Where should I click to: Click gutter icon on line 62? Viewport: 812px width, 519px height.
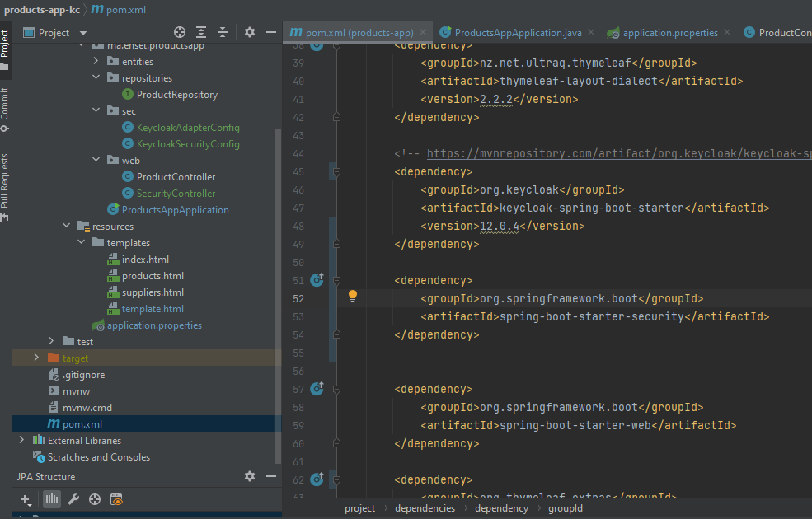point(317,479)
